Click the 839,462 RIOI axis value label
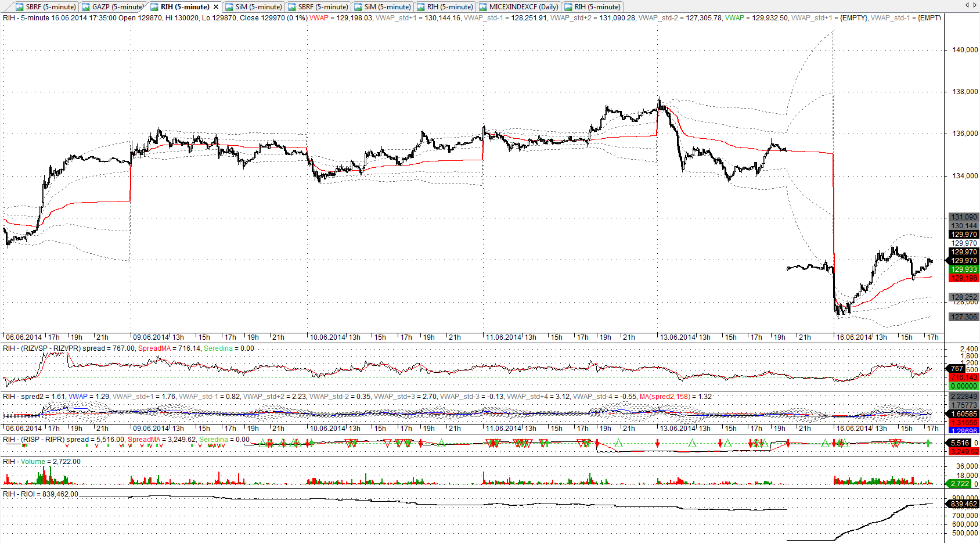Screen dimensions: 980x543 pyautogui.click(x=964, y=504)
